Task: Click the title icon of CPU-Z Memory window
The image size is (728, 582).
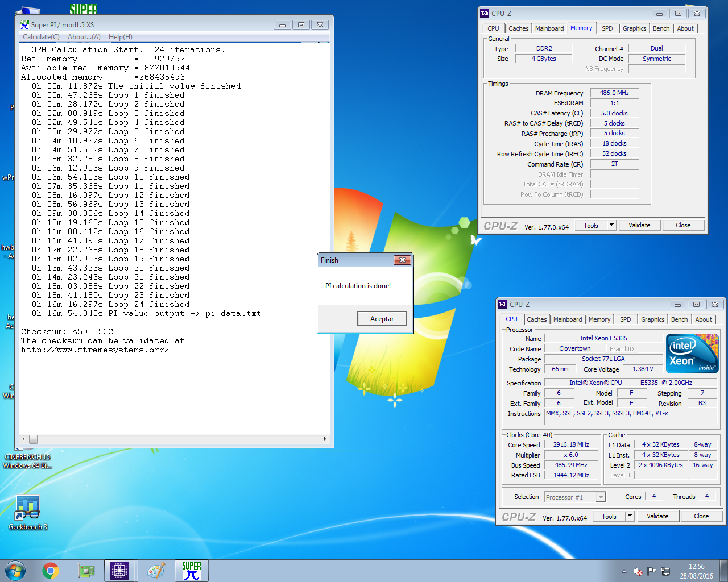Action: pyautogui.click(x=485, y=13)
